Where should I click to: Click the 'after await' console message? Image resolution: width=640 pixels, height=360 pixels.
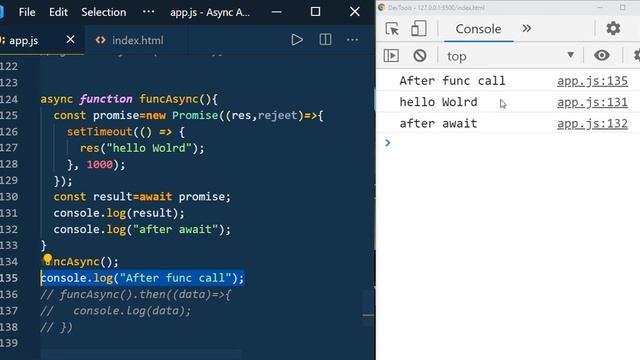[x=438, y=123]
